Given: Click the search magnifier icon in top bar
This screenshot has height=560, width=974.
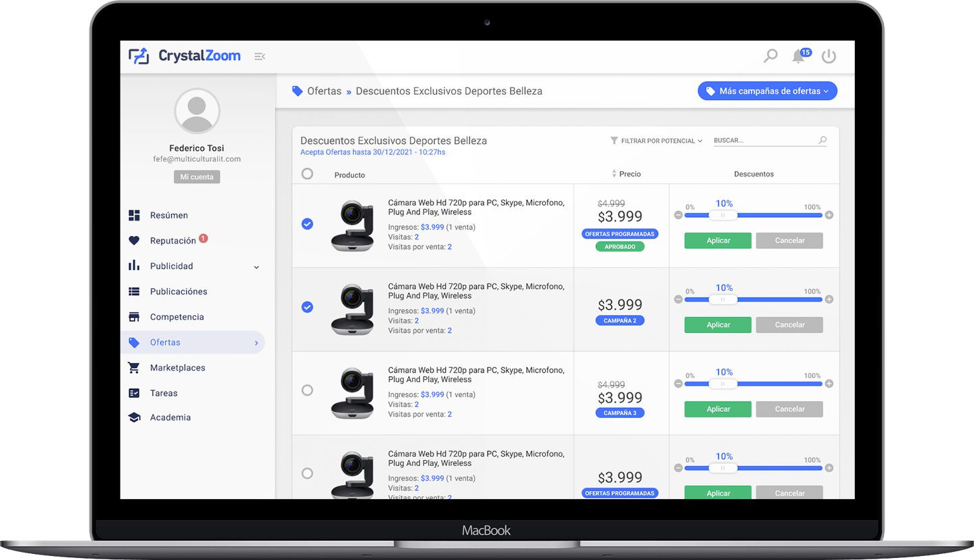Looking at the screenshot, I should click(x=770, y=56).
